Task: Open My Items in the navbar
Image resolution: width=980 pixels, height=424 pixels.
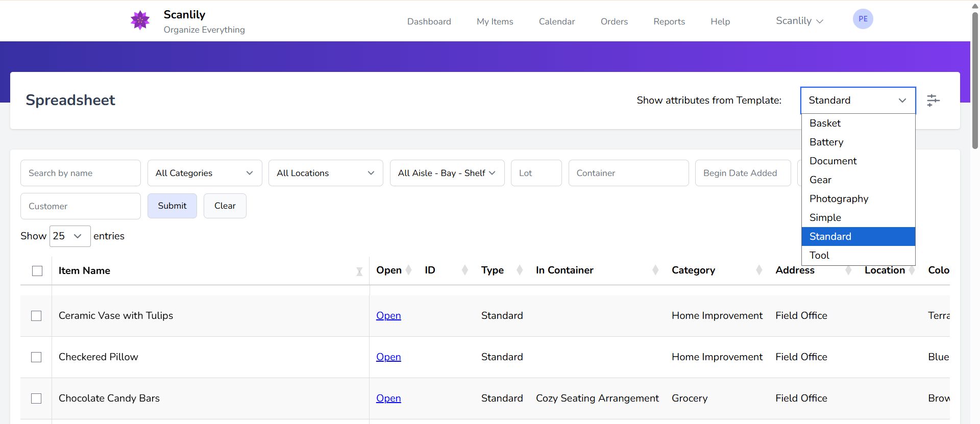Action: click(x=495, y=21)
